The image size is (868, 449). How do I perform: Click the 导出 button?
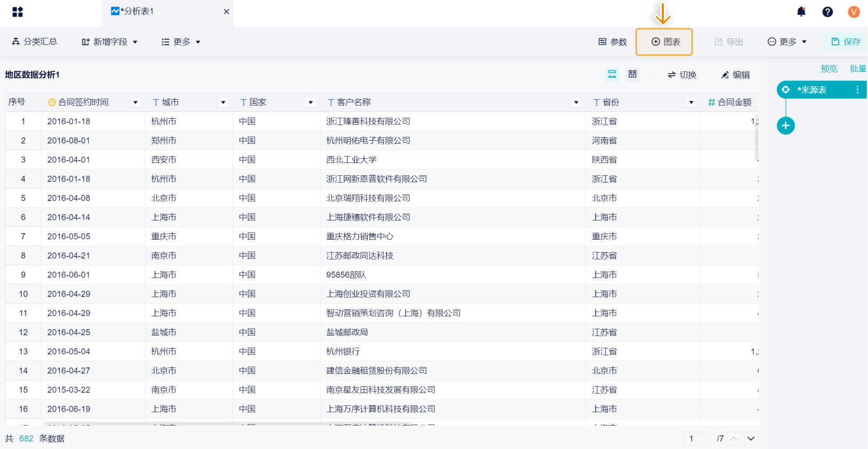point(728,42)
